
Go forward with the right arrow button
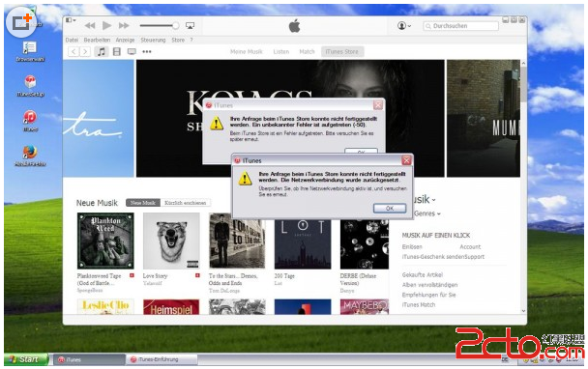click(x=85, y=52)
